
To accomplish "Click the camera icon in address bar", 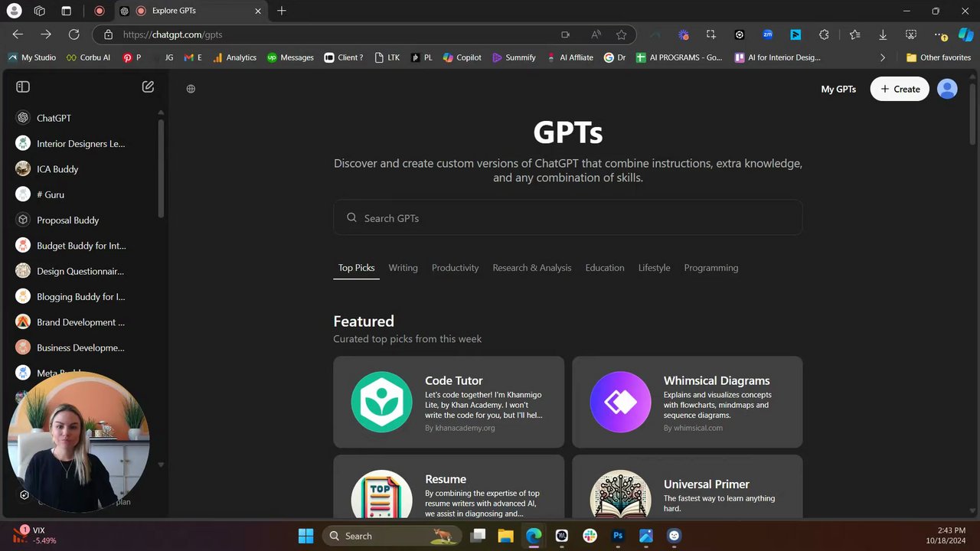I will (x=566, y=34).
